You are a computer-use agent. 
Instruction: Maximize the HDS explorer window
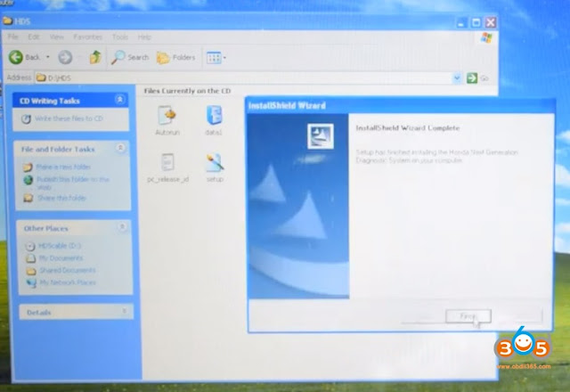[x=476, y=23]
